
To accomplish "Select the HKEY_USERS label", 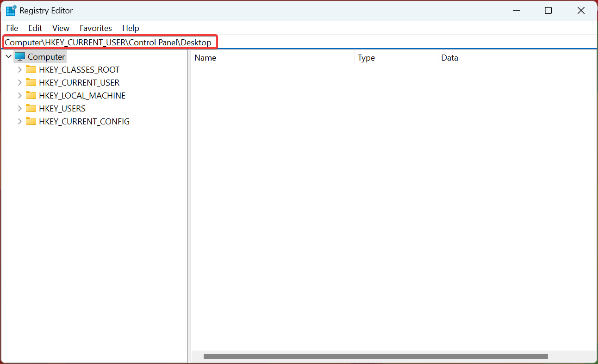I will pyautogui.click(x=62, y=109).
